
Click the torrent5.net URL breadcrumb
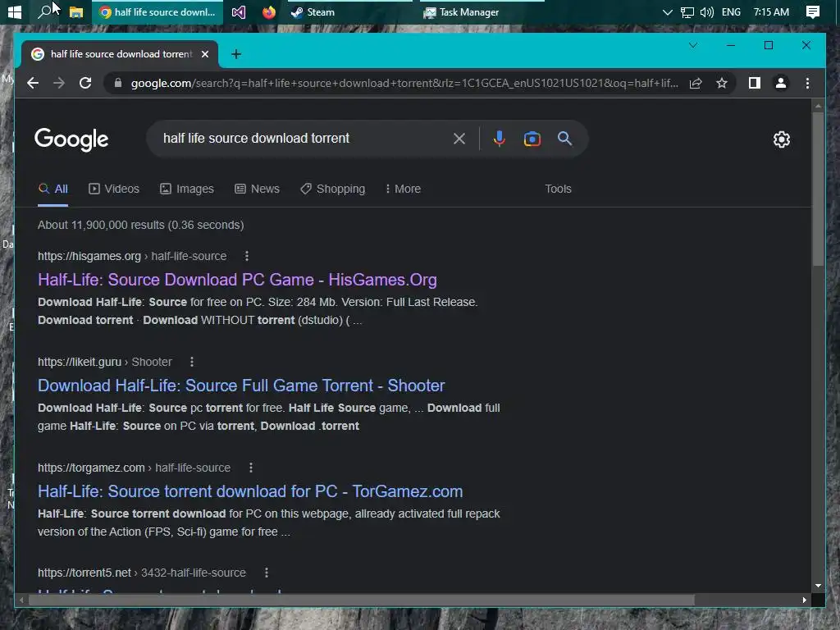point(141,573)
